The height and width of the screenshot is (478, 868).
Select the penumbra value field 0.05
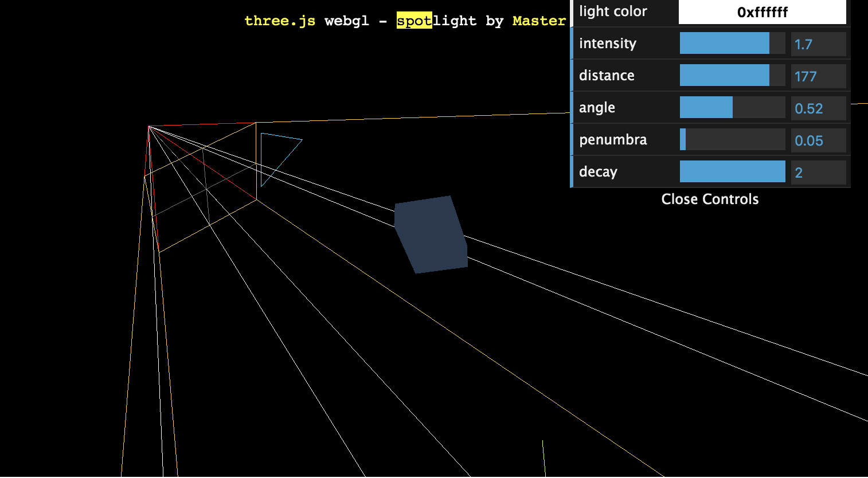point(818,140)
